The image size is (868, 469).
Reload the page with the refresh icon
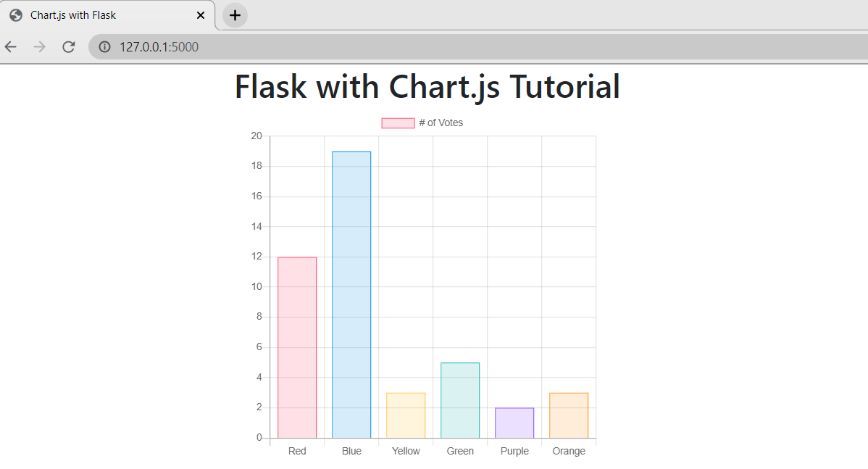click(69, 47)
